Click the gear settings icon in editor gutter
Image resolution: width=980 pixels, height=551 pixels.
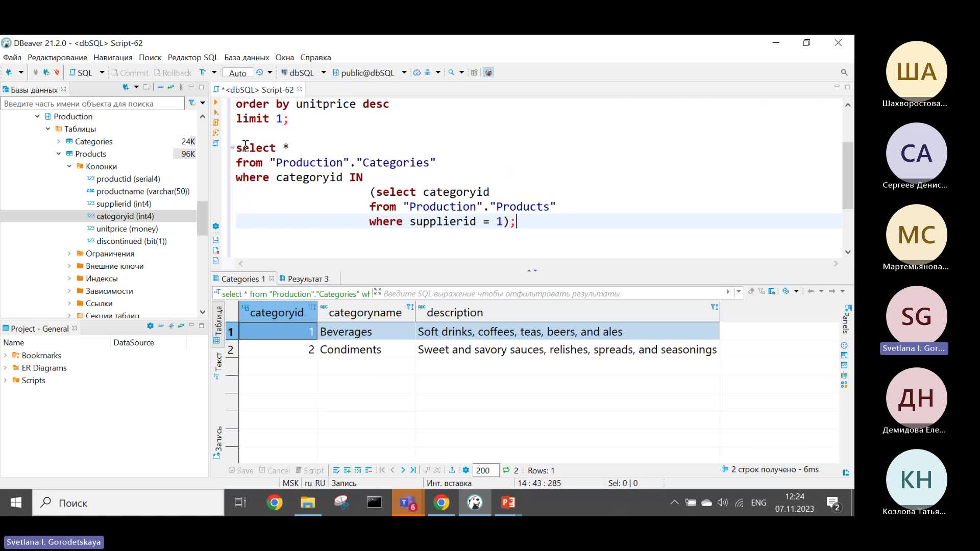(215, 226)
